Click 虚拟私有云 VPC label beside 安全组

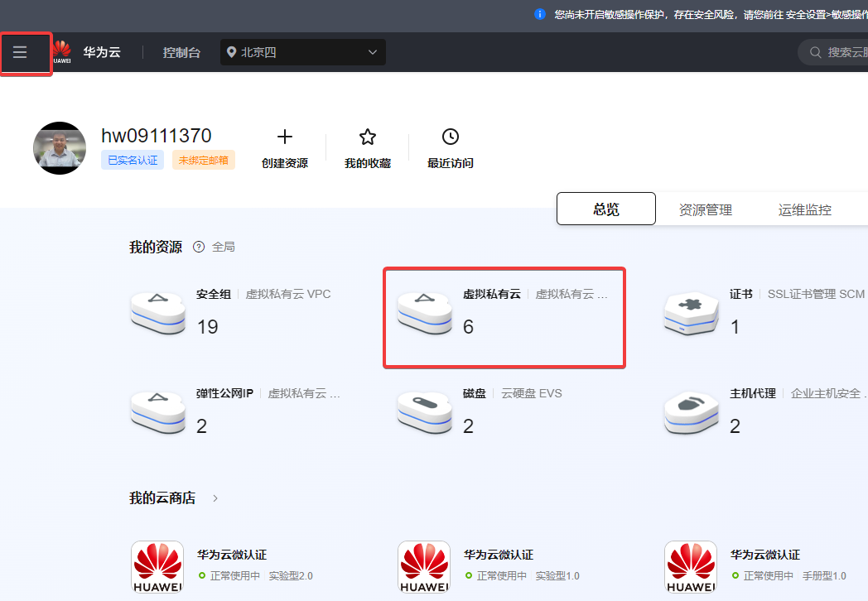click(288, 294)
